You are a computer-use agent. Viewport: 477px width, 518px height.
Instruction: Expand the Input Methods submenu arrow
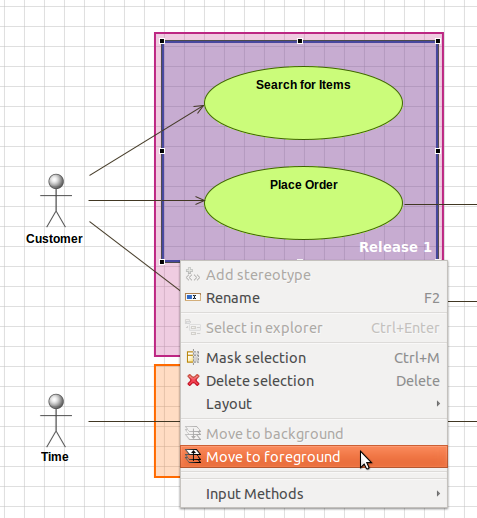(x=438, y=493)
